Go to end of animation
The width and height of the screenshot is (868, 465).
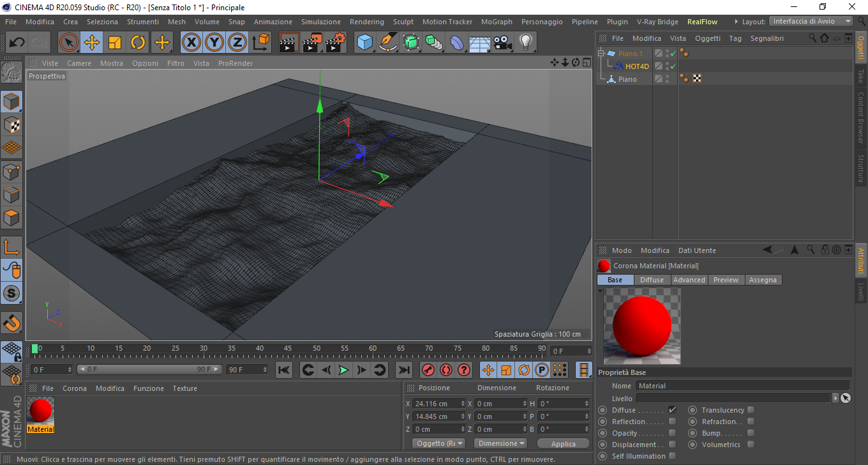(403, 370)
